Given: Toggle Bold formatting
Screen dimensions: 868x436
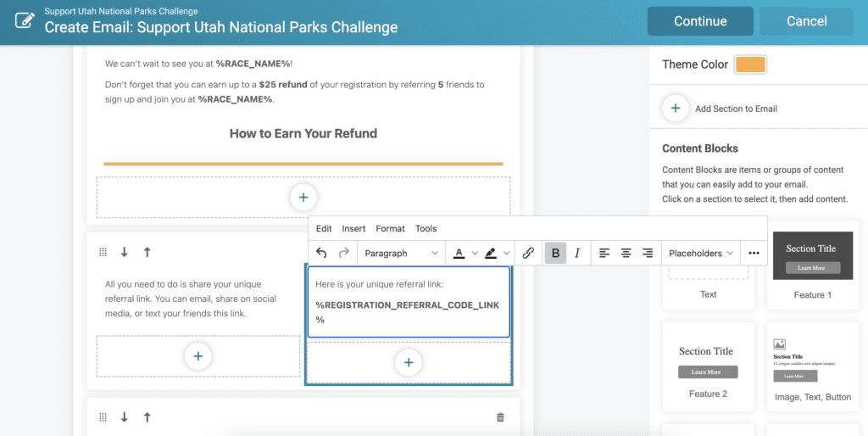Looking at the screenshot, I should point(556,253).
